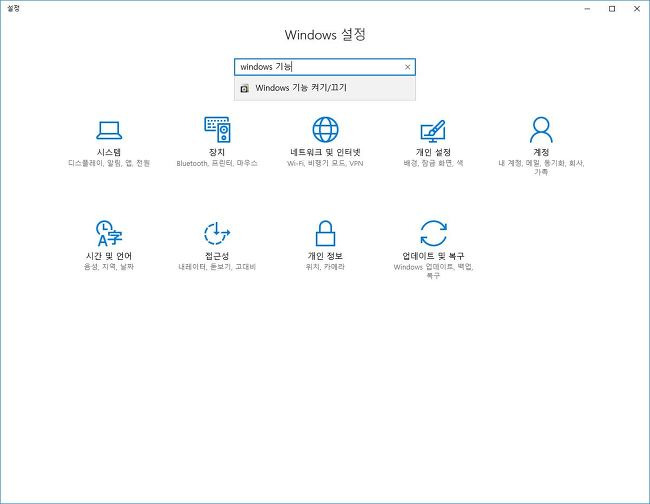Image resolution: width=650 pixels, height=504 pixels.
Task: Select the 'Windows 기능 켜기/끄기' search suggestion
Action: (x=325, y=88)
